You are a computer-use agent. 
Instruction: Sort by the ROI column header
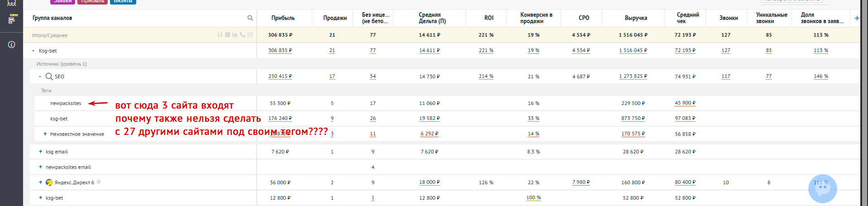pos(489,18)
